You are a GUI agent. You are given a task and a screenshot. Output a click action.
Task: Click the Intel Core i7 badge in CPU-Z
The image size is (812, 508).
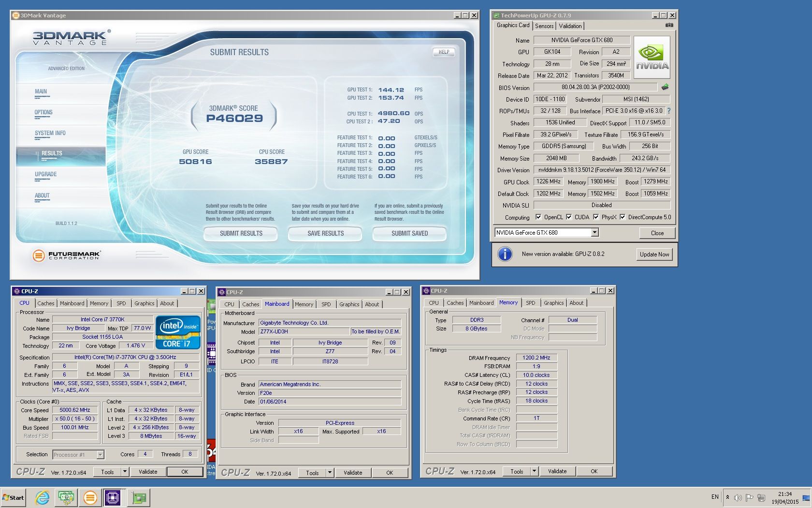178,332
